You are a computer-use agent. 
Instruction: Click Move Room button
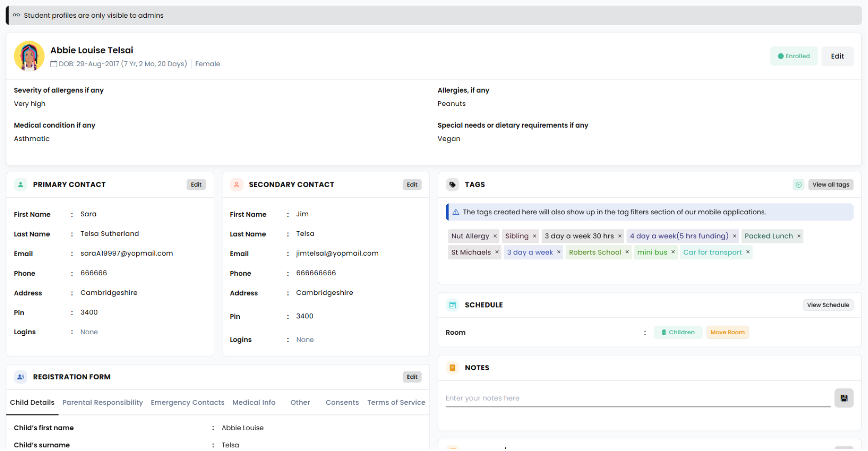click(727, 332)
